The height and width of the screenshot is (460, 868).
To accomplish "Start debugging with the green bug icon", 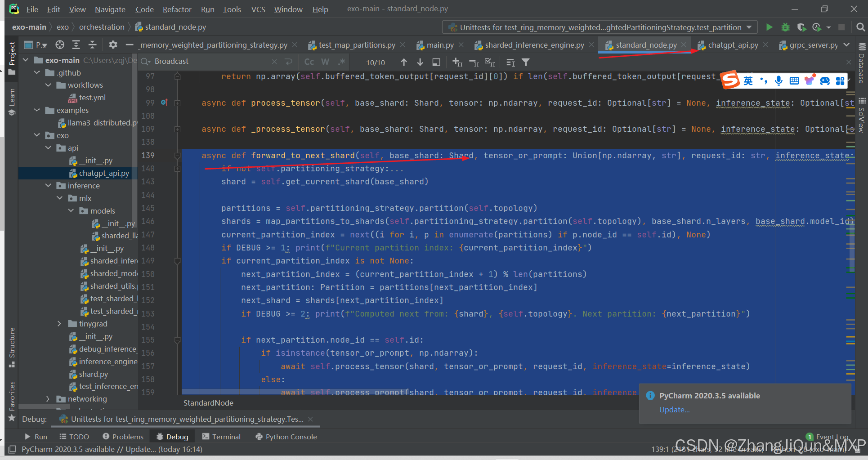I will pyautogui.click(x=785, y=27).
